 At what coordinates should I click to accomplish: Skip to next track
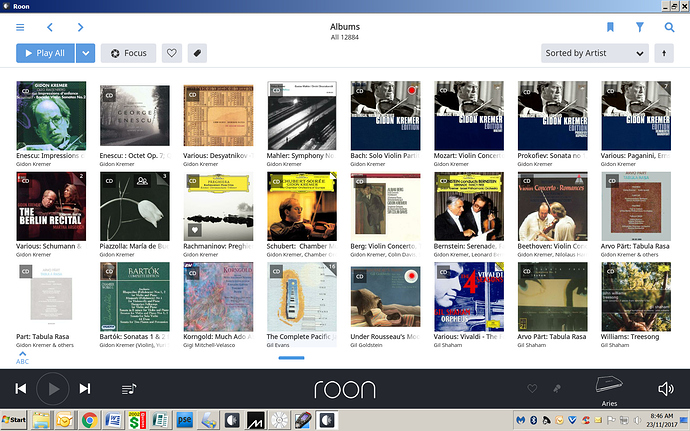(85, 389)
